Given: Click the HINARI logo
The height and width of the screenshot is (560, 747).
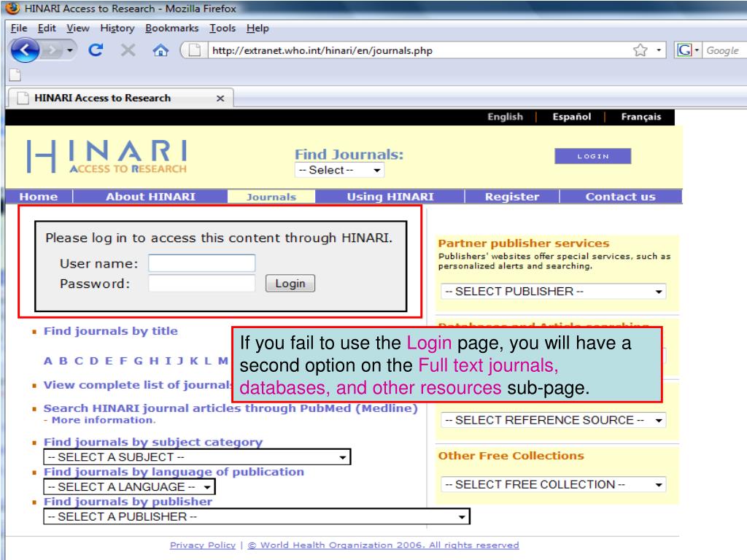Looking at the screenshot, I should point(107,156).
